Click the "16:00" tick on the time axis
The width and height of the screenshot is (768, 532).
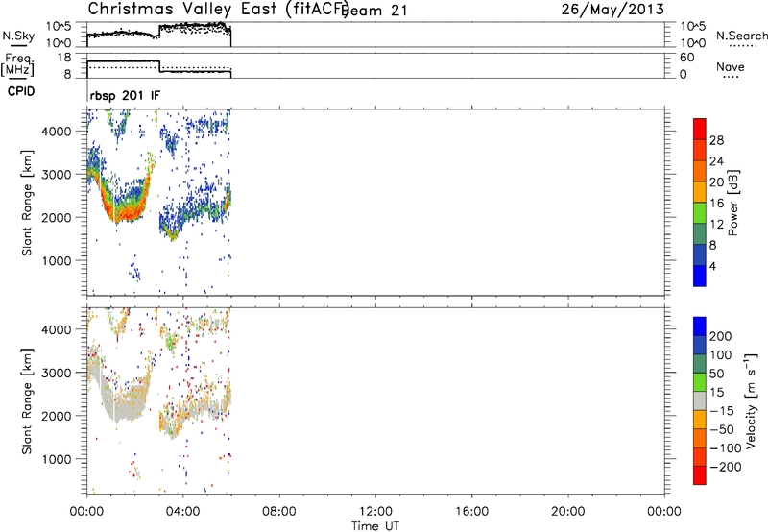tap(471, 512)
